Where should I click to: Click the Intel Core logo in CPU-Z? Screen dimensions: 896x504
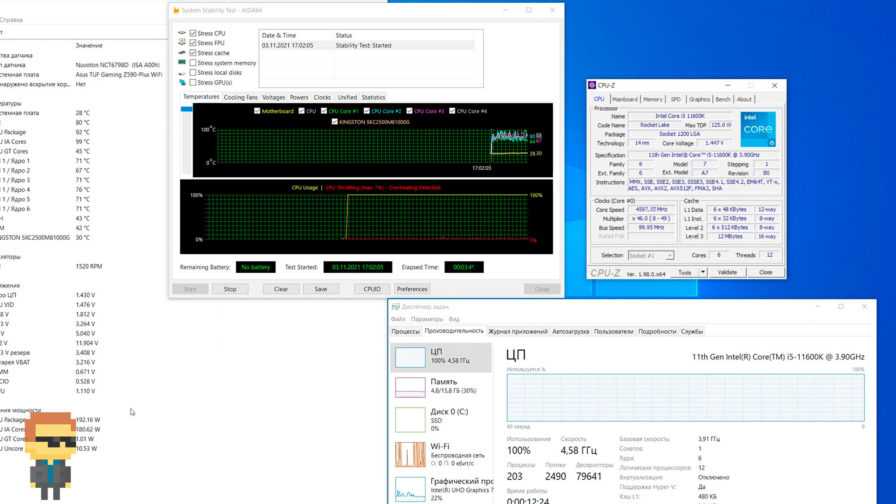pos(757,130)
